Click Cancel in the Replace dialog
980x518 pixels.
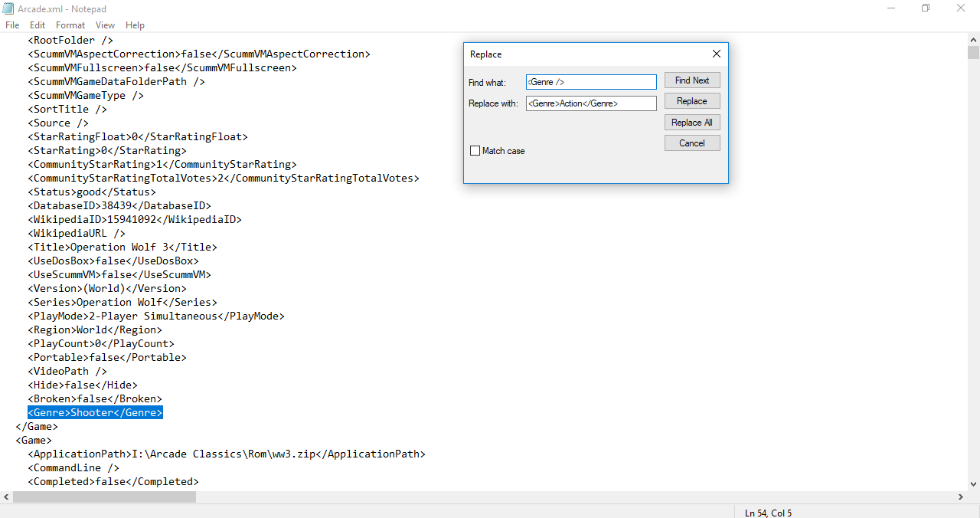point(691,143)
